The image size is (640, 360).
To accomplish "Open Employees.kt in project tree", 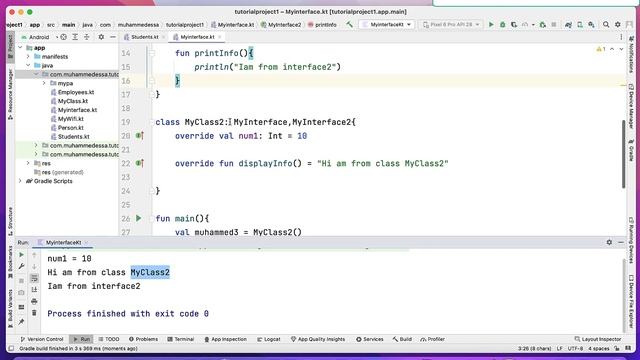I will [x=76, y=92].
